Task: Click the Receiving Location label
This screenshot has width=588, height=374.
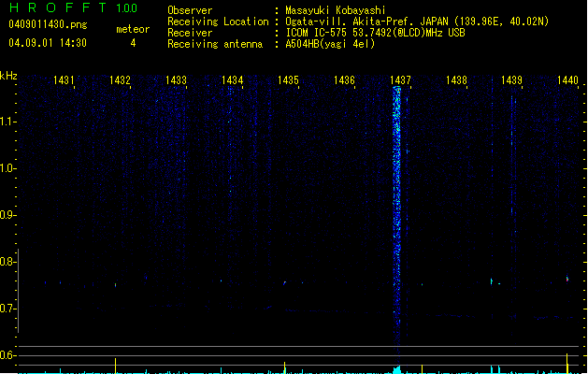Action: (x=218, y=22)
